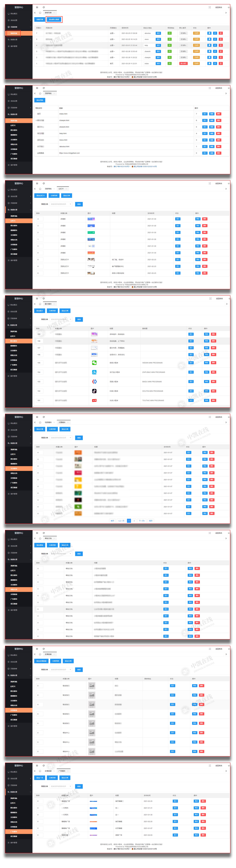Click first blue action icon in chanpin row

click(209, 57)
